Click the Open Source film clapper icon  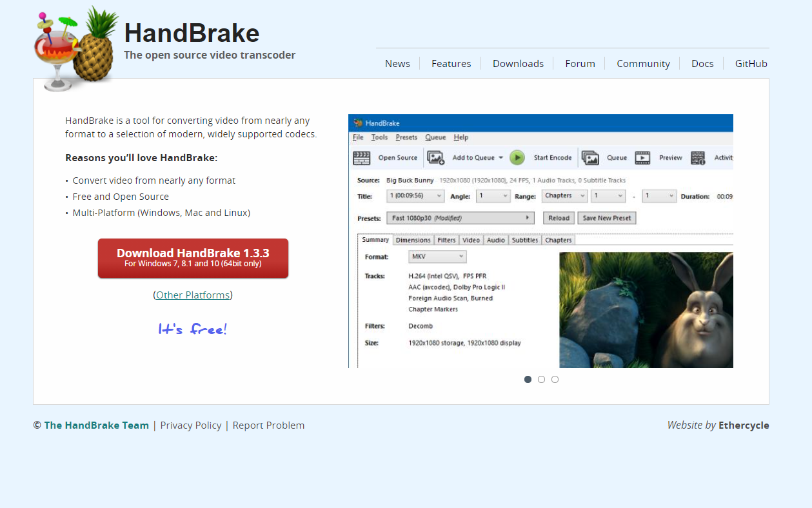coord(362,158)
